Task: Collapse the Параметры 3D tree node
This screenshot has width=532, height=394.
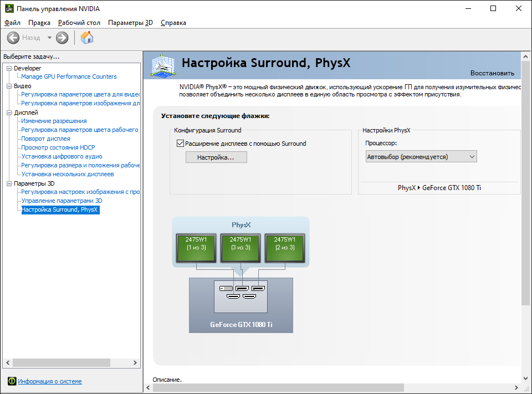Action: (x=9, y=183)
